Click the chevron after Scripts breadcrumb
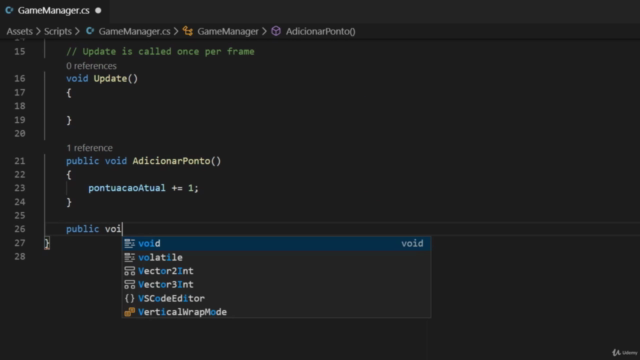Screen dimensions: 640x360 pos(77,31)
